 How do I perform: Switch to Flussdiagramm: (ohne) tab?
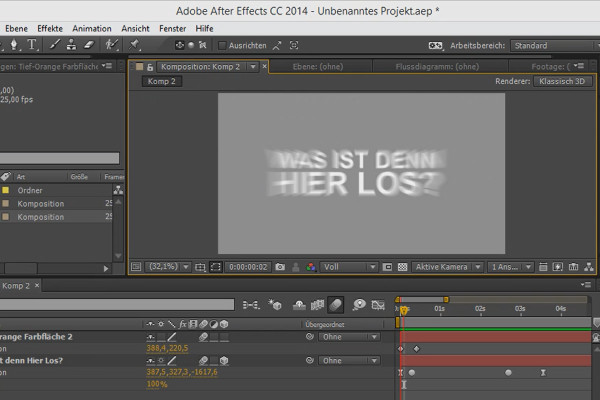click(x=437, y=67)
